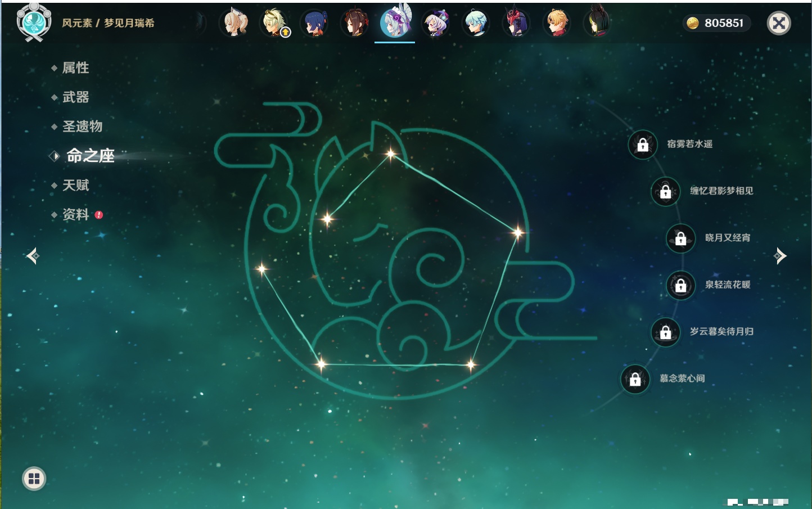Click the 缠忆君影梦相见 constellation label
The height and width of the screenshot is (509, 812).
click(722, 191)
